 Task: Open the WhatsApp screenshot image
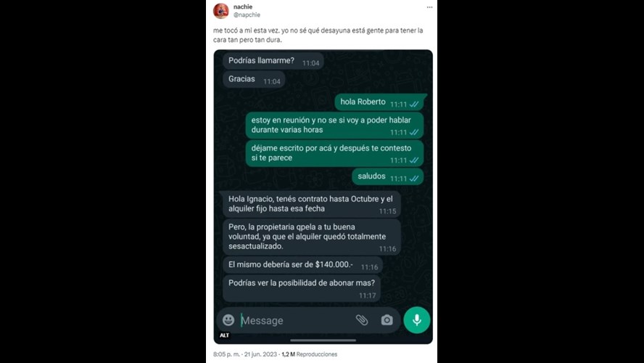[323, 197]
